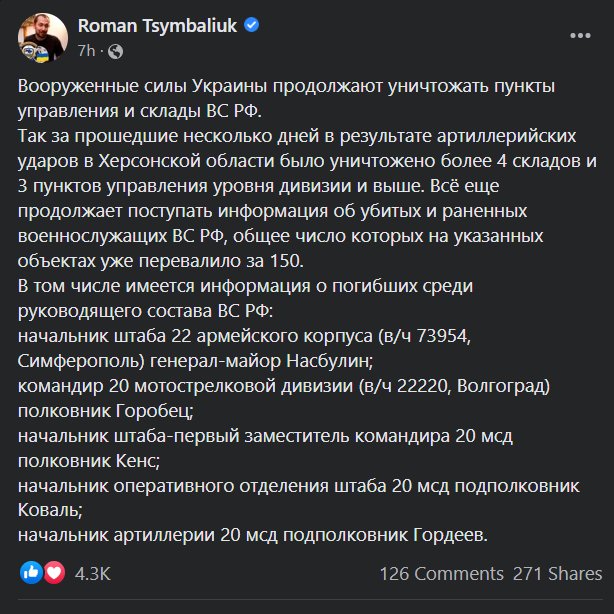Click the name Коваль in the post
The width and height of the screenshot is (614, 614).
50,512
